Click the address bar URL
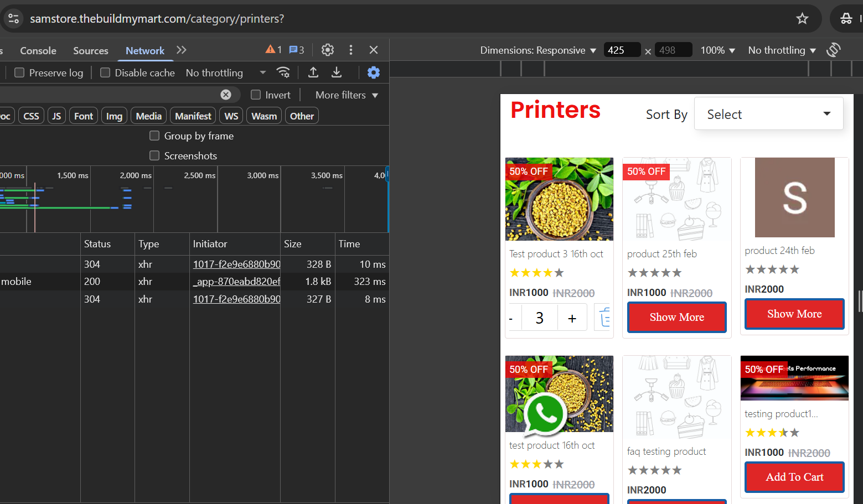Image resolution: width=863 pixels, height=504 pixels. point(157,19)
